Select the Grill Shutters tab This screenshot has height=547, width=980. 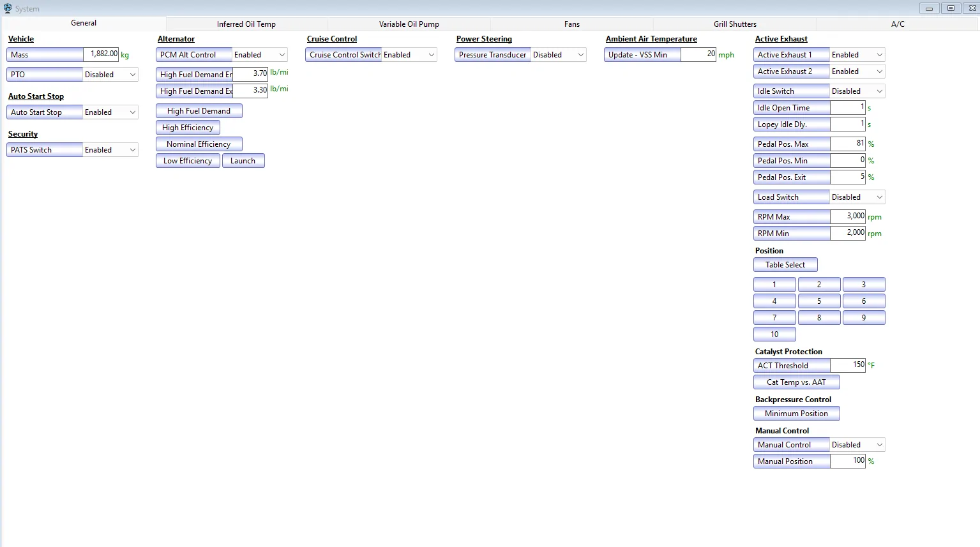(x=735, y=24)
